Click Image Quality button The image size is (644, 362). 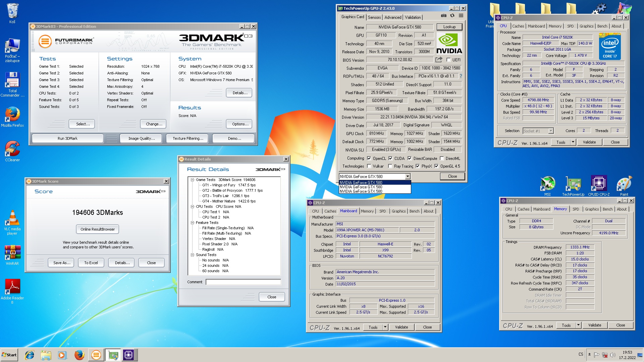(x=142, y=138)
